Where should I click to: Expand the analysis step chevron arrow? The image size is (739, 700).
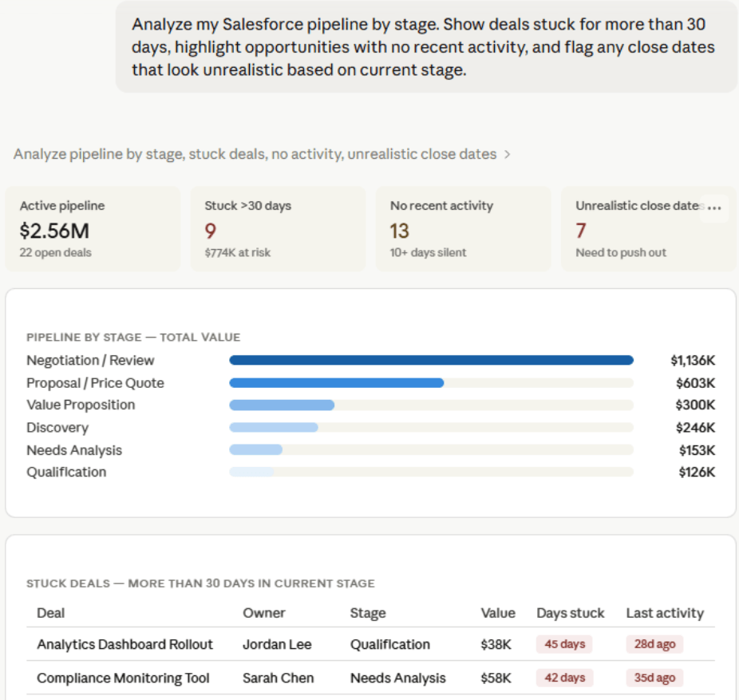(507, 155)
